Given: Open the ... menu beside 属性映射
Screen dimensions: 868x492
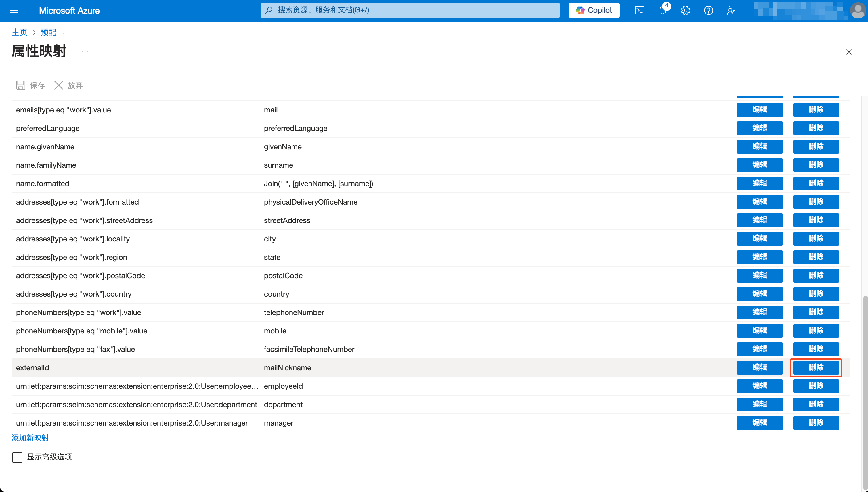Looking at the screenshot, I should [x=85, y=52].
